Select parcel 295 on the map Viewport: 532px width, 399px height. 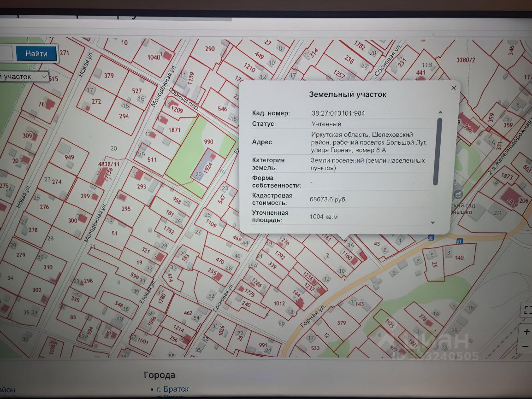point(126,209)
